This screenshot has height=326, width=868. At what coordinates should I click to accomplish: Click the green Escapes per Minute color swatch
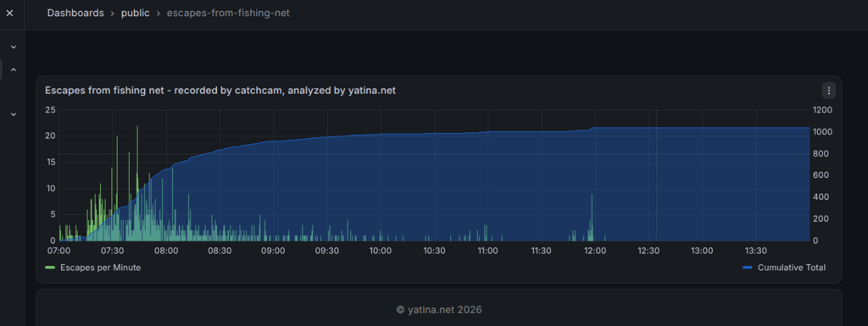[50, 268]
